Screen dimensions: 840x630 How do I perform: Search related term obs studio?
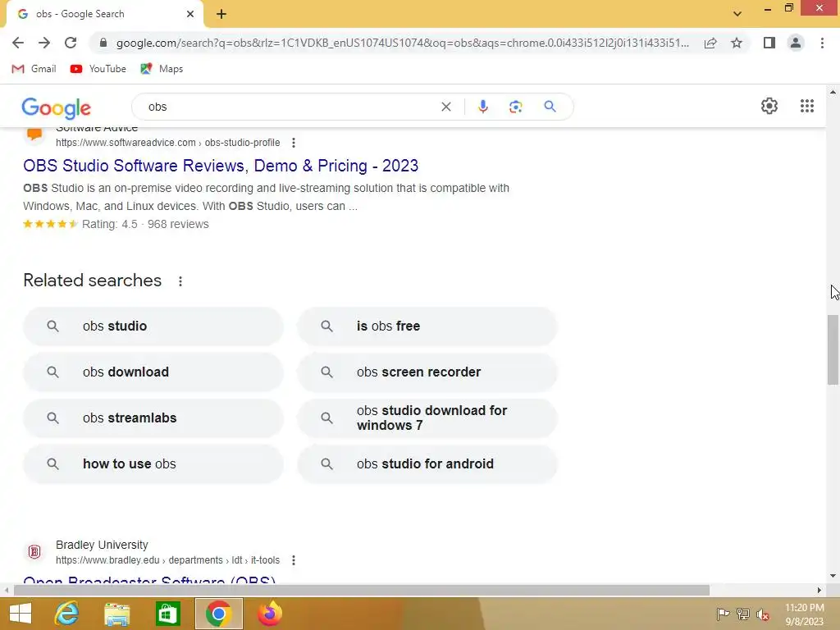point(153,326)
